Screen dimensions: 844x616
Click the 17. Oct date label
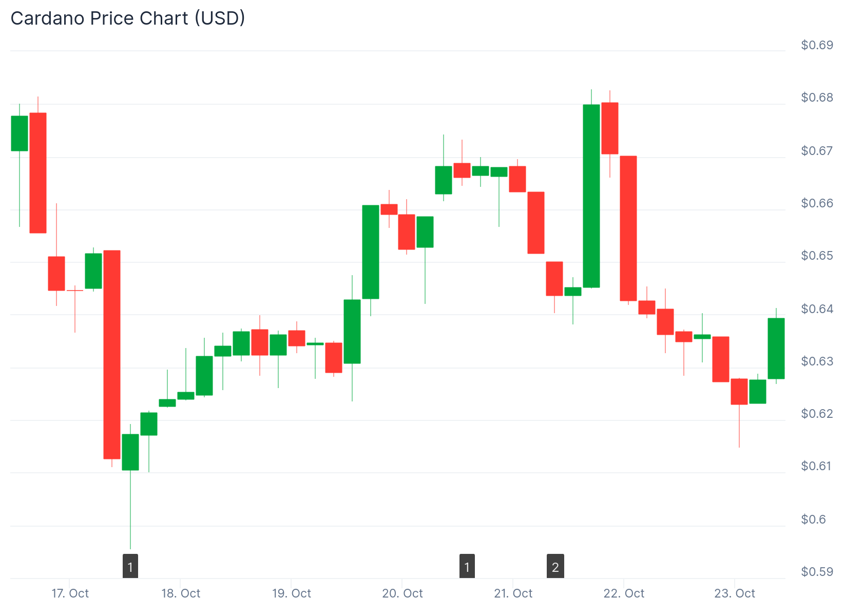70,593
